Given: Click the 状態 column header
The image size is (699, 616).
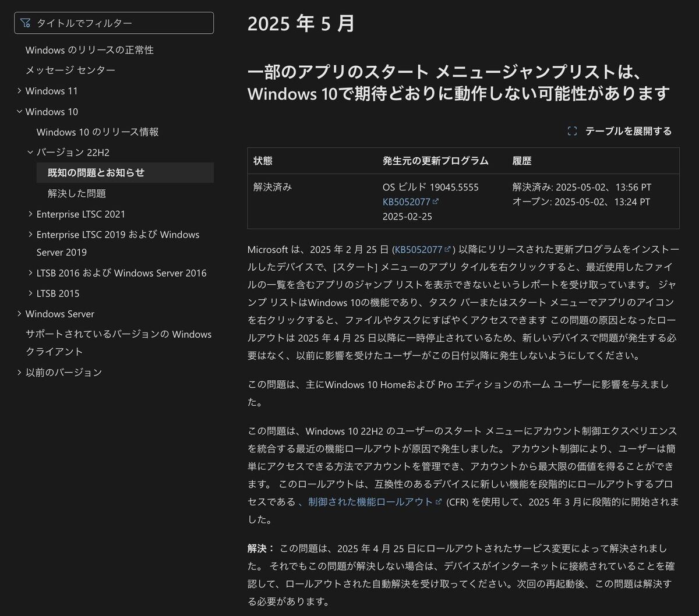Looking at the screenshot, I should click(263, 161).
